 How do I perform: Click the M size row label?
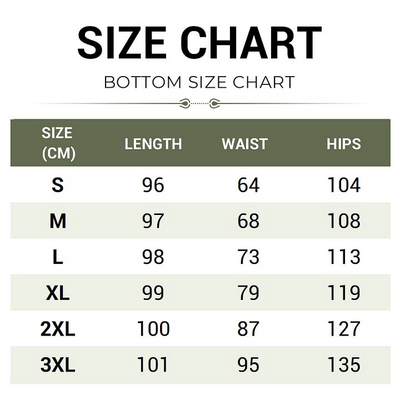(x=58, y=221)
